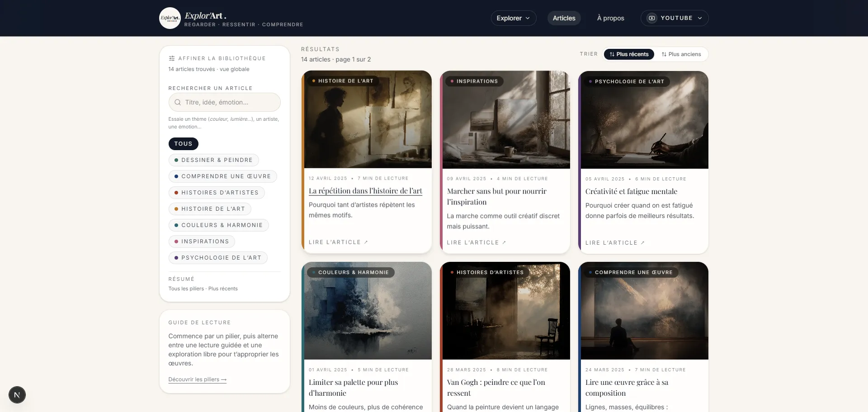The image size is (868, 412).
Task: Expand the YouTube dropdown chevron
Action: tap(700, 18)
